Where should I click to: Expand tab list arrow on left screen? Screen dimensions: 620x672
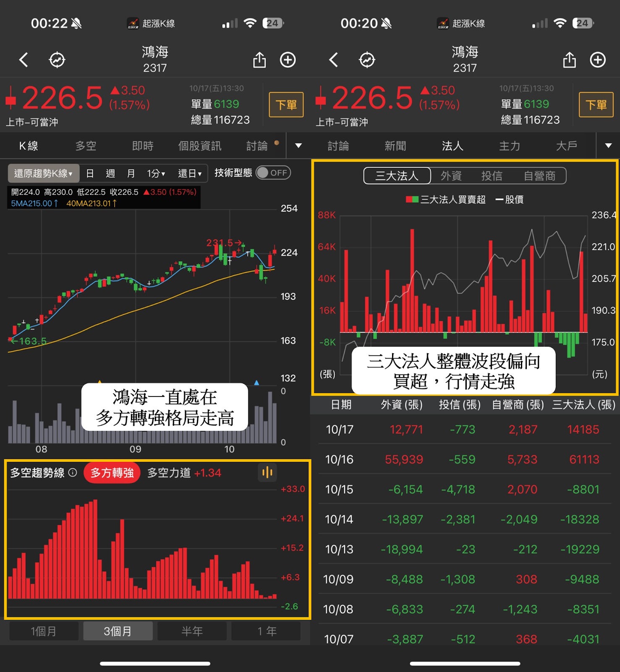point(298,146)
